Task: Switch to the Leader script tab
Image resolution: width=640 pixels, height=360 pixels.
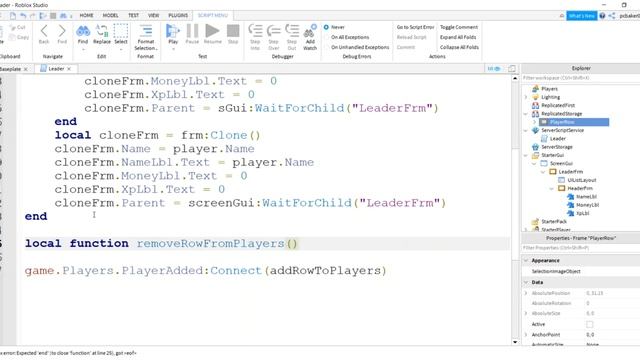Action: pos(56,69)
